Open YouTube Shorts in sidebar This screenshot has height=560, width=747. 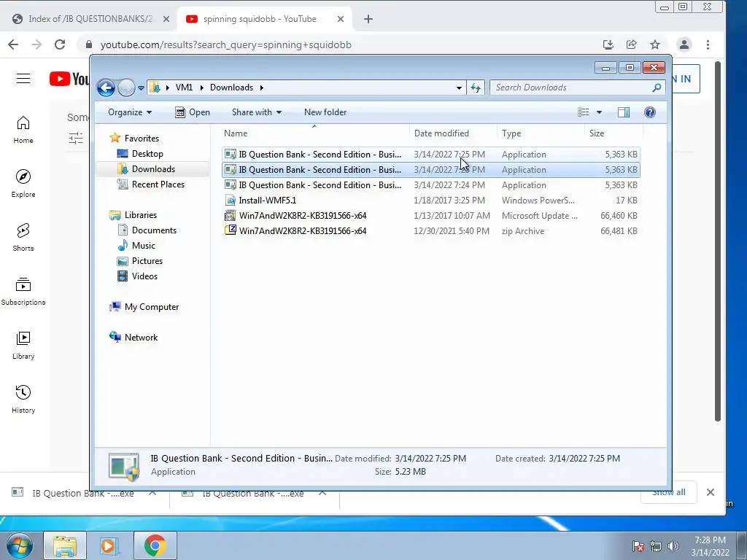coord(23,238)
